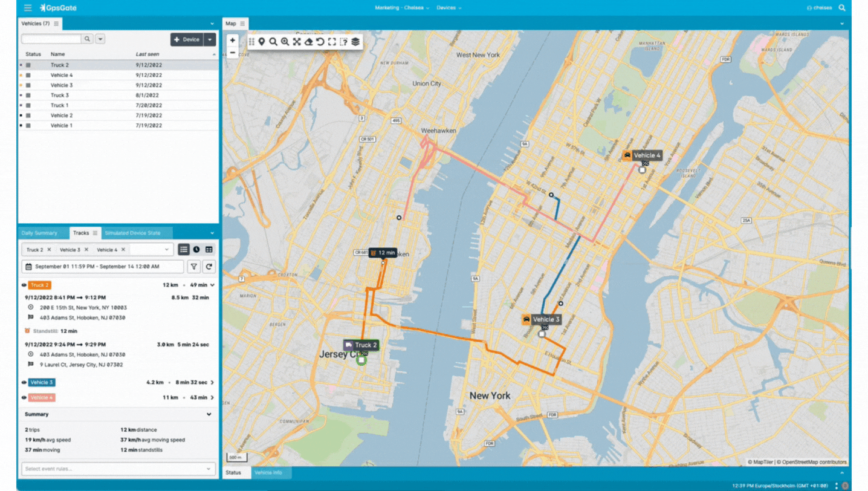Click the map marker pin tool

coord(262,42)
